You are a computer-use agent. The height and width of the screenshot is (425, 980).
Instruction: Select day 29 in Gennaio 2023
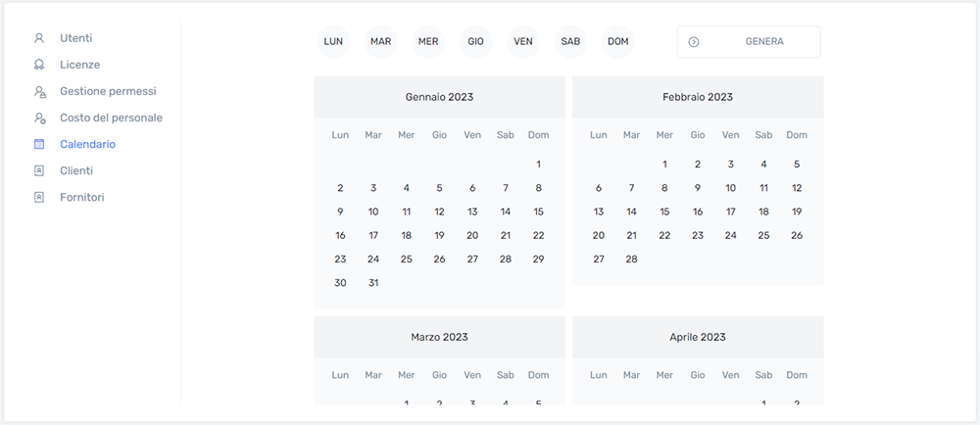(x=538, y=259)
